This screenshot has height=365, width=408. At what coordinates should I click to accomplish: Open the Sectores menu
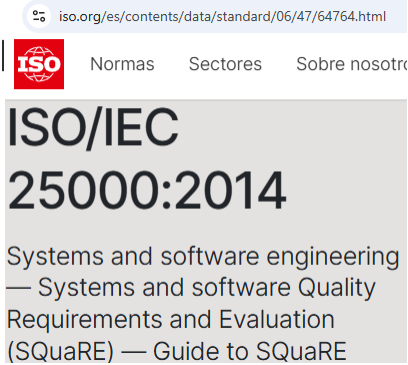[225, 64]
